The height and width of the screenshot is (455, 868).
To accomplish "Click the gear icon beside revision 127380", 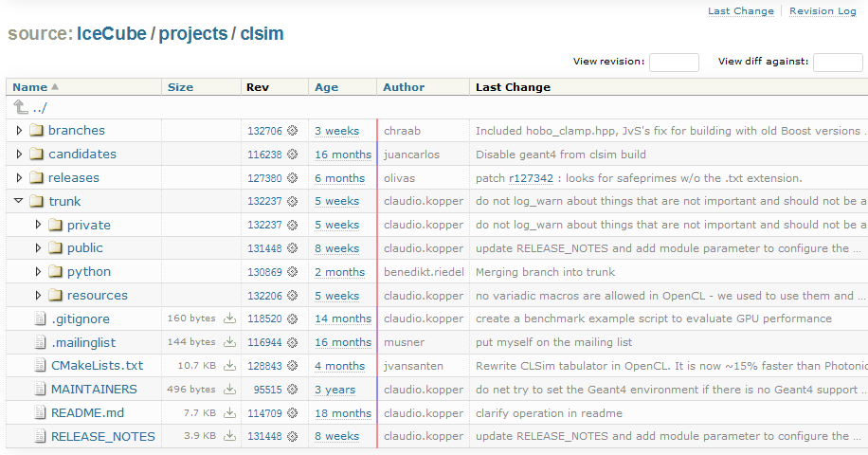I will point(293,178).
